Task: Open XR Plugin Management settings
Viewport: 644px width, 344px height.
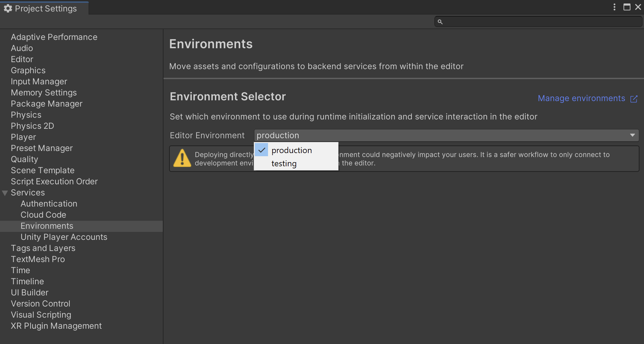Action: [x=56, y=326]
